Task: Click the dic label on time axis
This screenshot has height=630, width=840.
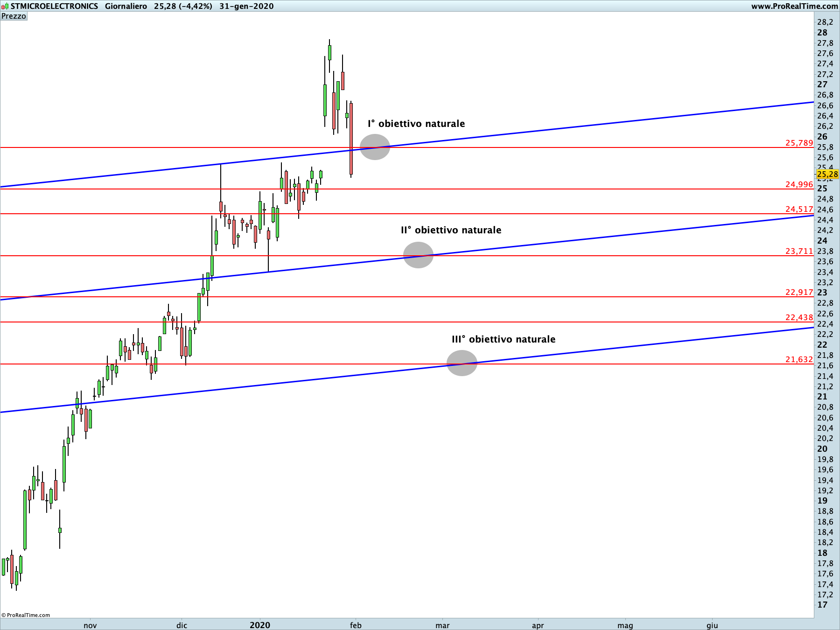Action: point(182,625)
